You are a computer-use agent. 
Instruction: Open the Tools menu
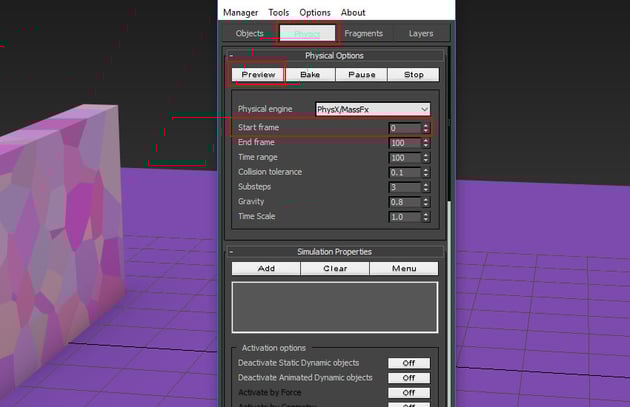(x=278, y=13)
